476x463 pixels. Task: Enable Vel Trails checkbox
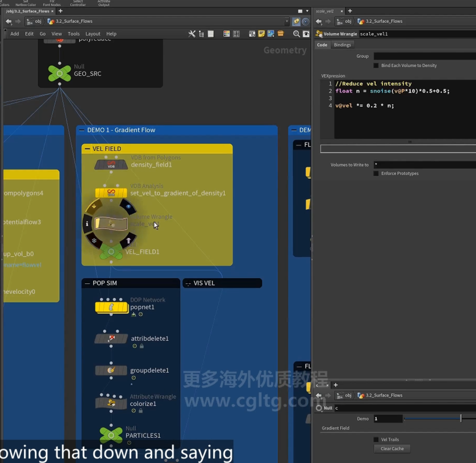point(376,440)
